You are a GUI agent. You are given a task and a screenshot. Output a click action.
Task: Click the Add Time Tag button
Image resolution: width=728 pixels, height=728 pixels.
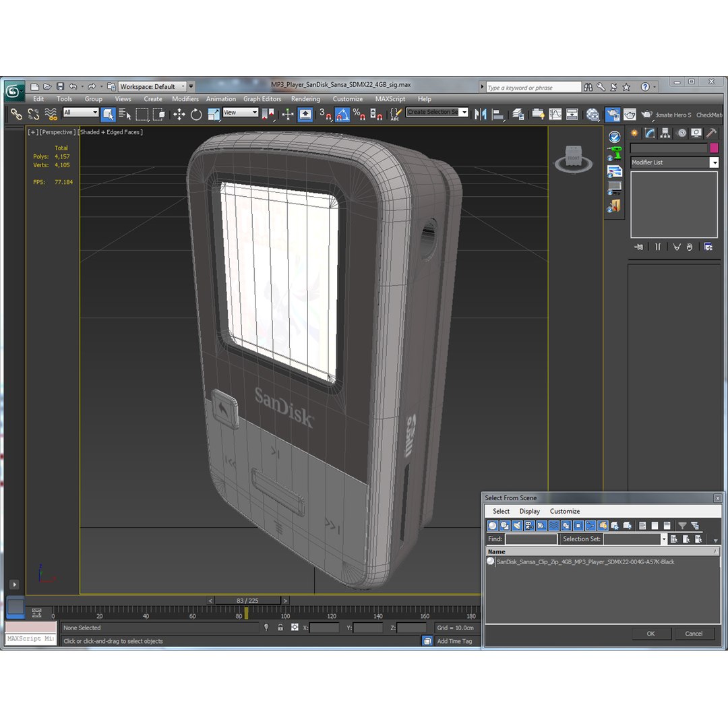pyautogui.click(x=454, y=641)
